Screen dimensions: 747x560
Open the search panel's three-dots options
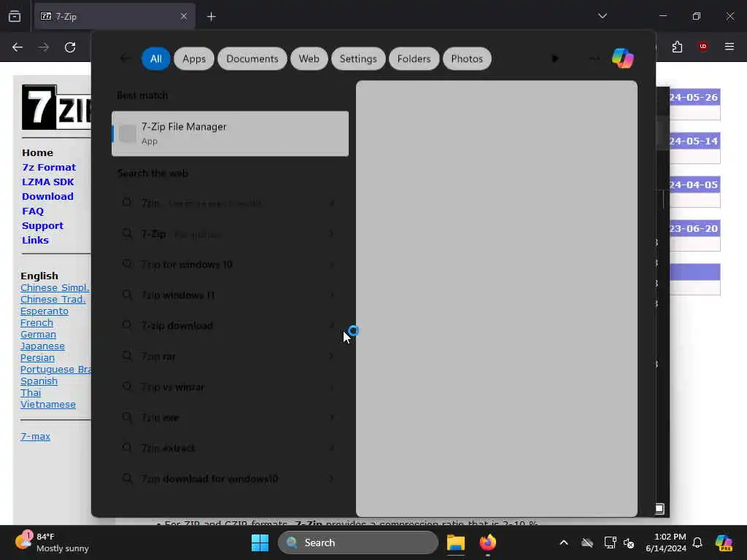coord(594,58)
